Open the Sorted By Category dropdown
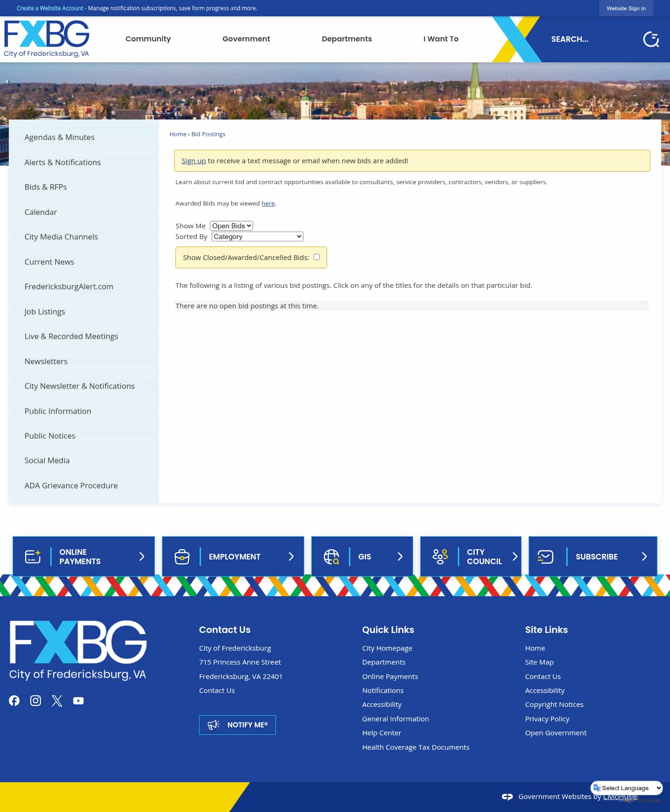The height and width of the screenshot is (812, 670). [x=257, y=237]
